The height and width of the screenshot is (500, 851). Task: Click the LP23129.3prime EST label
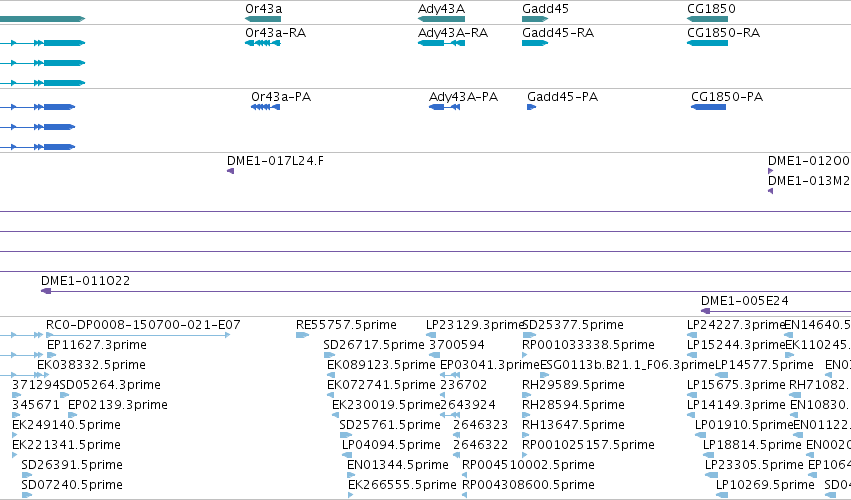pos(474,325)
